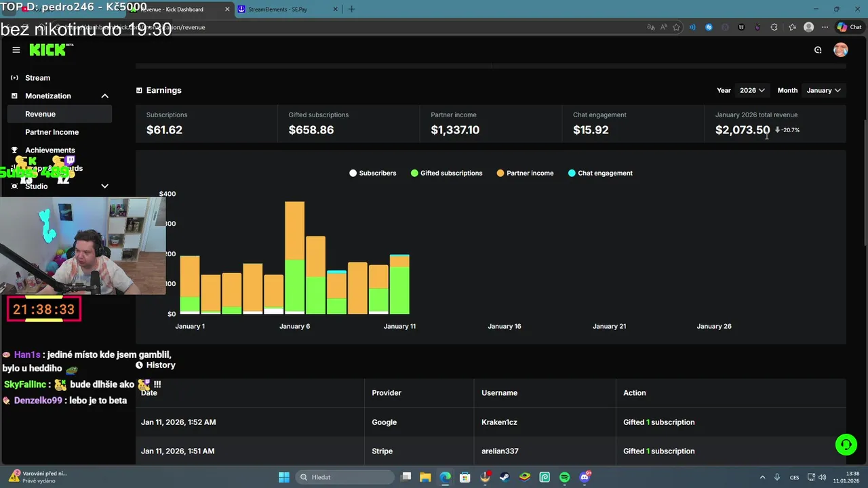Viewport: 868px width, 488px height.
Task: Open the Copilot Chat button
Action: (x=849, y=27)
